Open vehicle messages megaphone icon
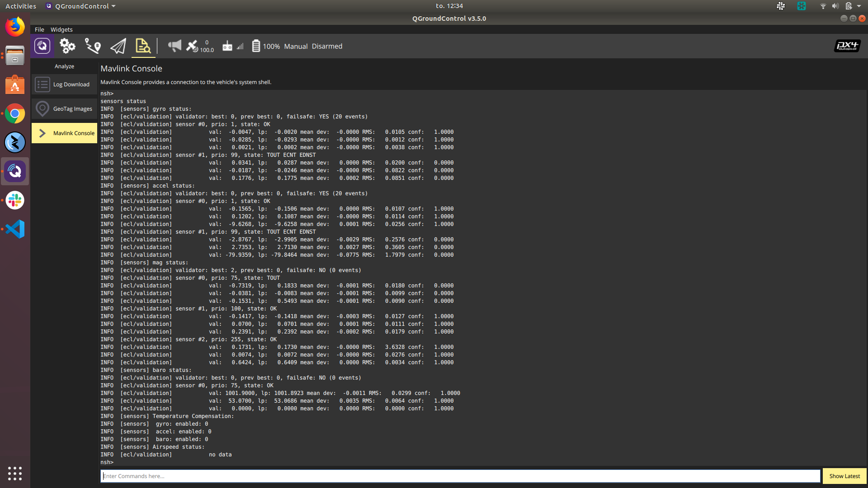 (x=174, y=46)
